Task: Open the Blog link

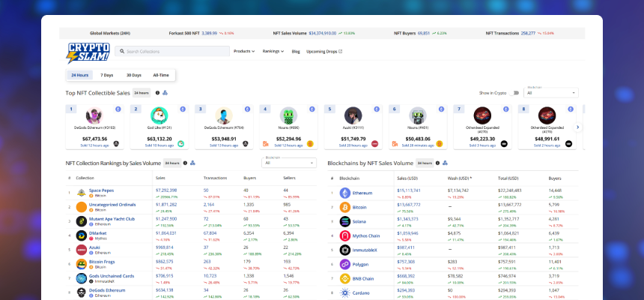Action: pyautogui.click(x=296, y=52)
